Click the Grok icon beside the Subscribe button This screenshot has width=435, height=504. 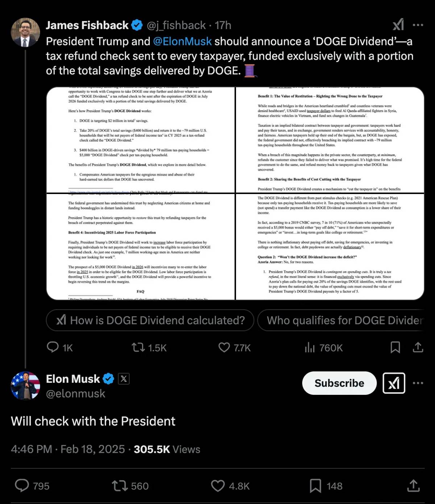point(394,383)
